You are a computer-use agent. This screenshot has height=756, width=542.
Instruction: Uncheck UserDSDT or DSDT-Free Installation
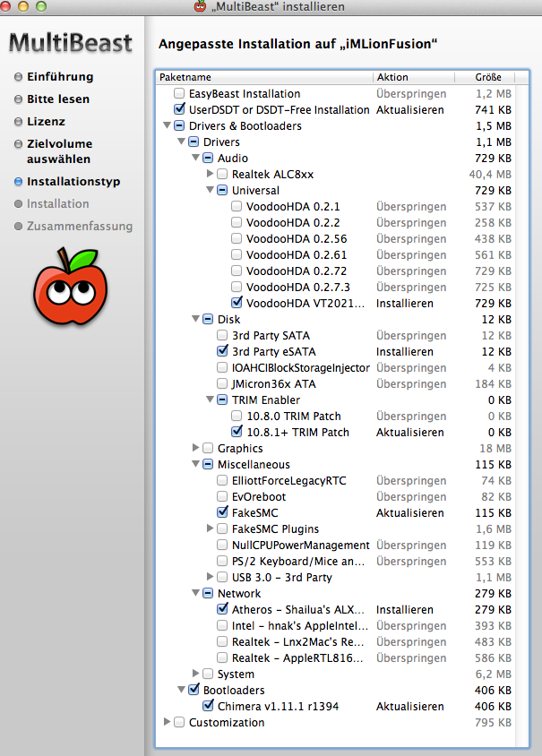(179, 109)
